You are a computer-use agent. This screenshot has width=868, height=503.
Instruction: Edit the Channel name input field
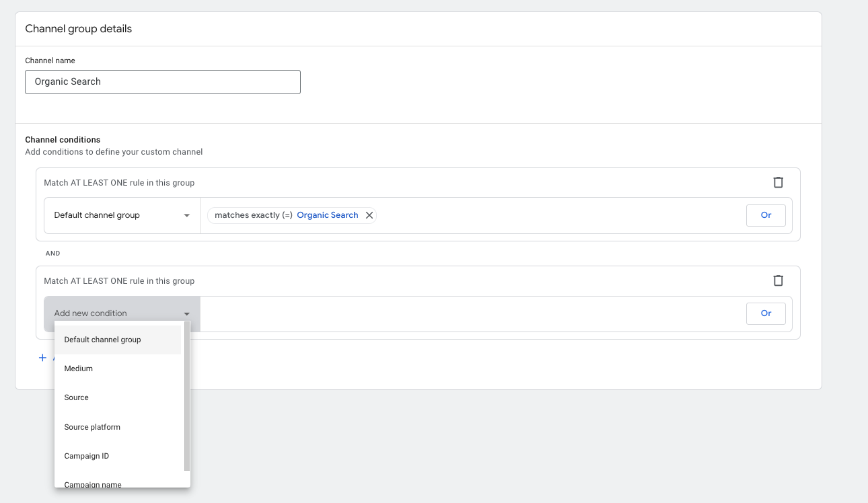pyautogui.click(x=163, y=82)
